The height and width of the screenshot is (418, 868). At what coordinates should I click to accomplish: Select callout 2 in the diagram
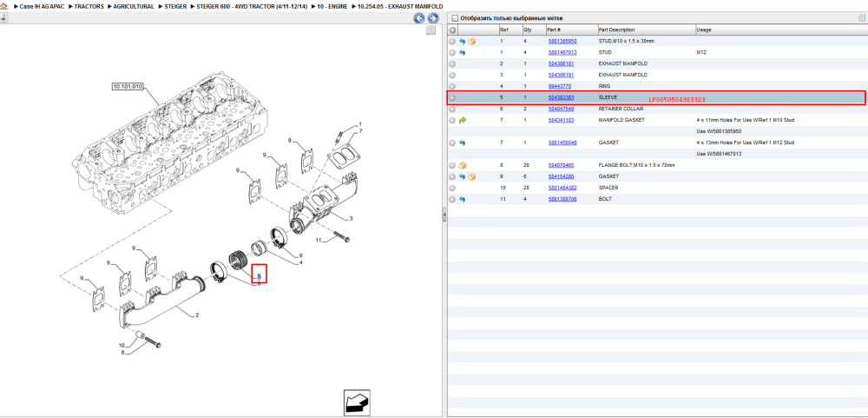point(197,315)
